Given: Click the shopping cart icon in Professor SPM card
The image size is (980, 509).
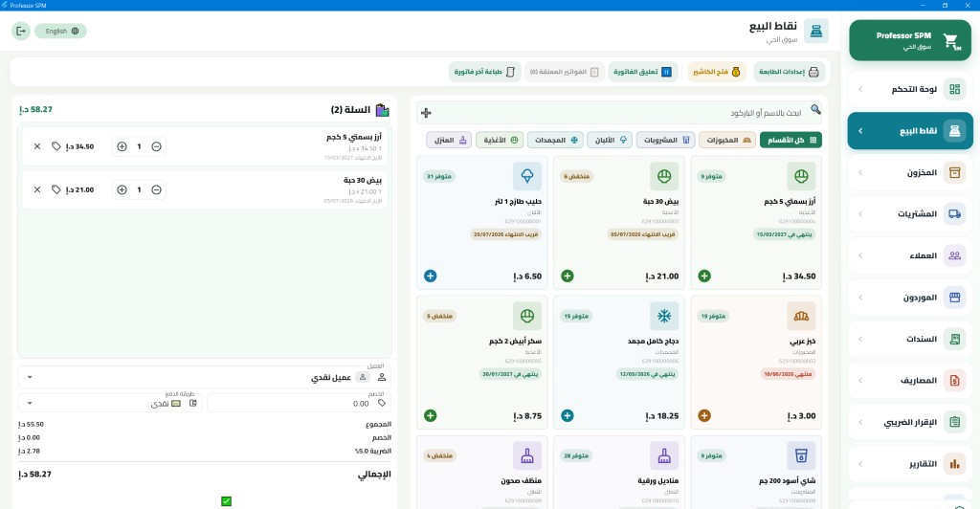Looking at the screenshot, I should 951,41.
